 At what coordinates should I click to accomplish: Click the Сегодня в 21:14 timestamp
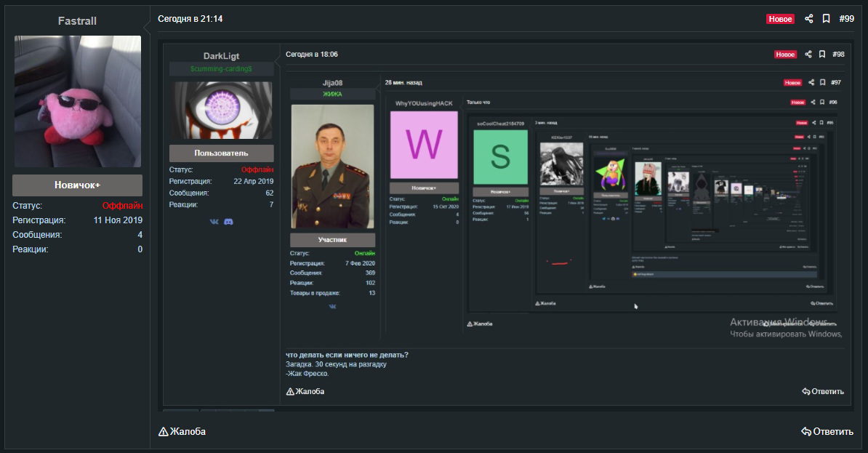tap(190, 19)
